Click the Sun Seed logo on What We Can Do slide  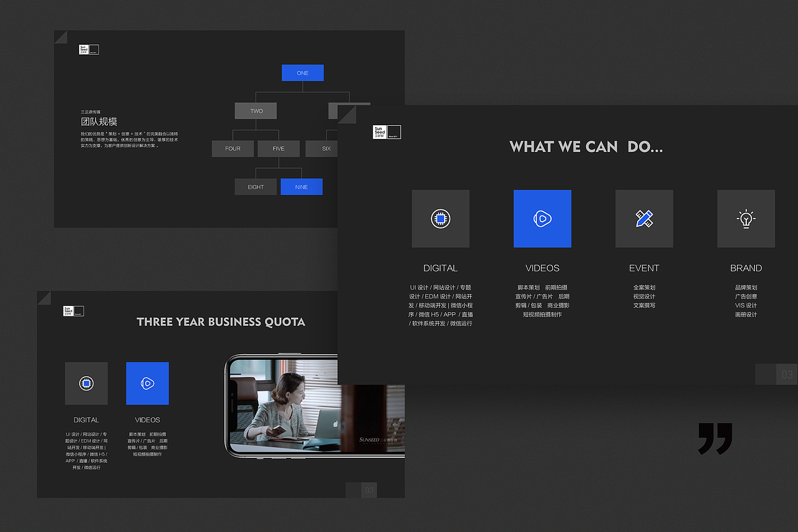click(x=387, y=131)
